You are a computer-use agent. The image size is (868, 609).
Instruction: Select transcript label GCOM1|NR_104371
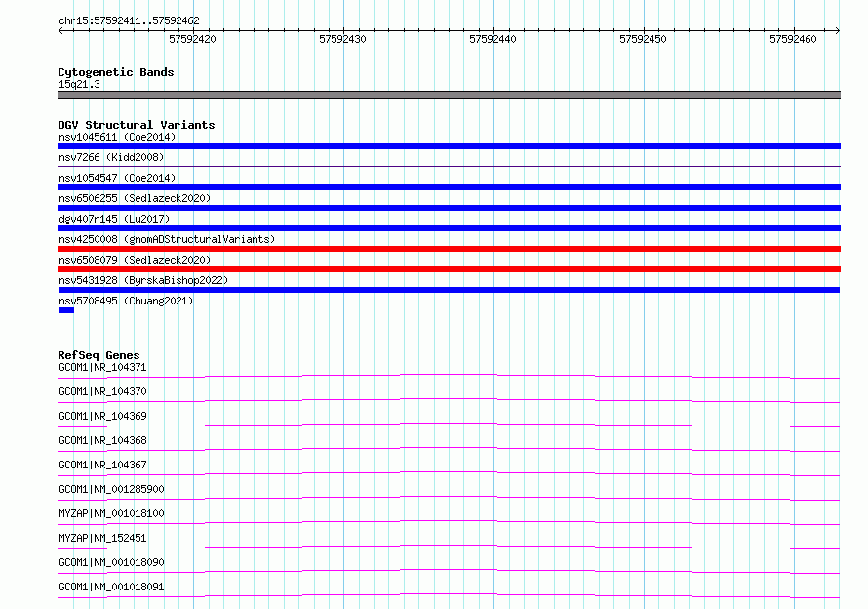[x=102, y=367]
